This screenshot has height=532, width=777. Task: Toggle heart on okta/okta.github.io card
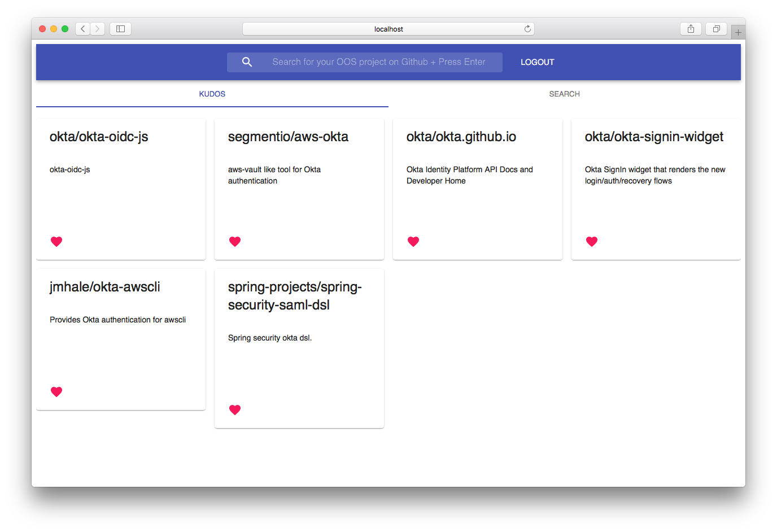click(413, 242)
